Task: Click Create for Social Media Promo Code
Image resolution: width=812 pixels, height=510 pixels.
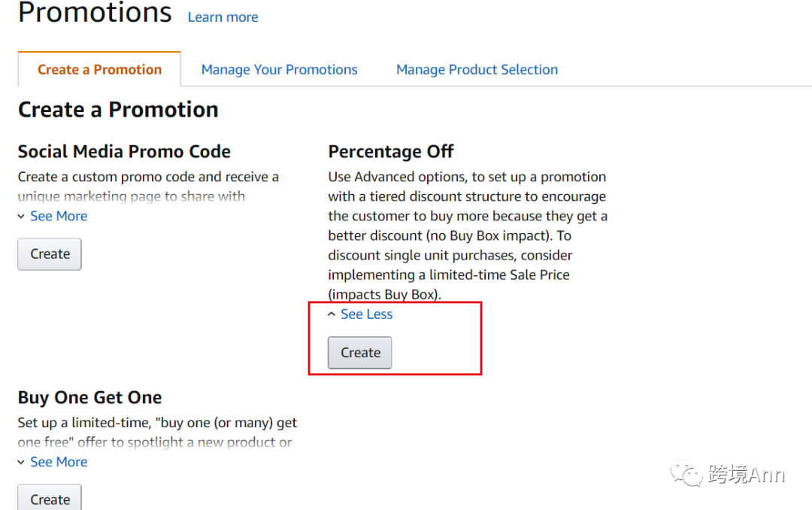Action: click(x=50, y=254)
